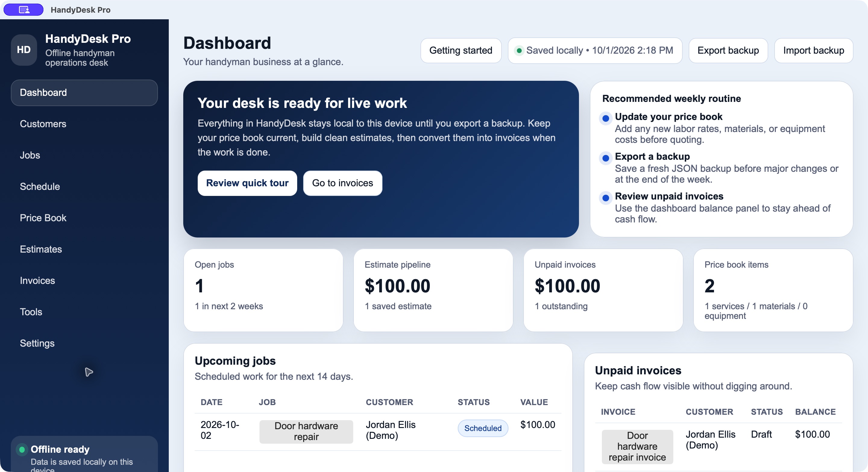Click the Scheduled status badge
868x472 pixels.
coord(483,428)
